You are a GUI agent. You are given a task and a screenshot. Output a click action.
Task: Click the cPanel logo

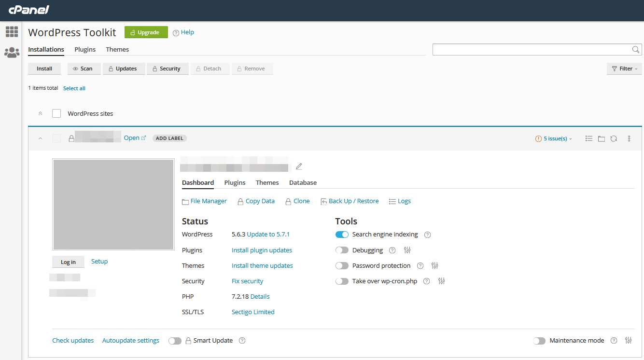29,10
